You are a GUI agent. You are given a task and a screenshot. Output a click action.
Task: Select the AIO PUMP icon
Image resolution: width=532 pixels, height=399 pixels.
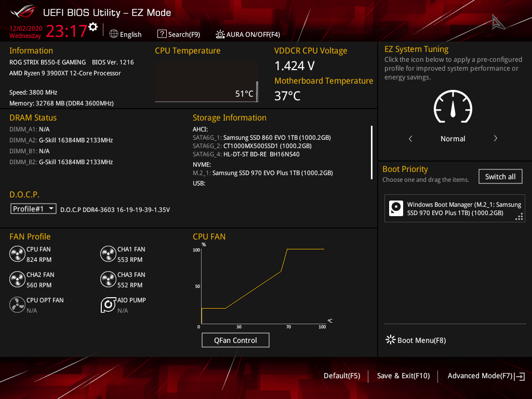pyautogui.click(x=108, y=304)
